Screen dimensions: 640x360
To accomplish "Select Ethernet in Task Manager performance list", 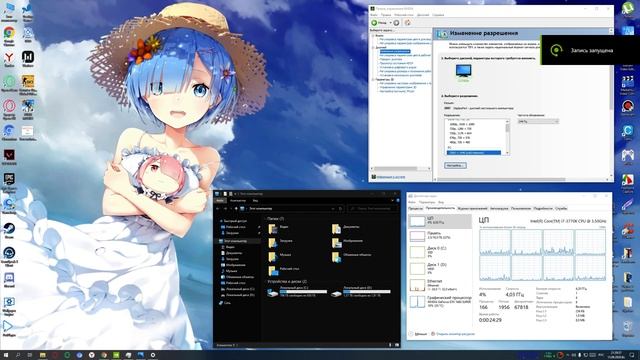I will 440,285.
